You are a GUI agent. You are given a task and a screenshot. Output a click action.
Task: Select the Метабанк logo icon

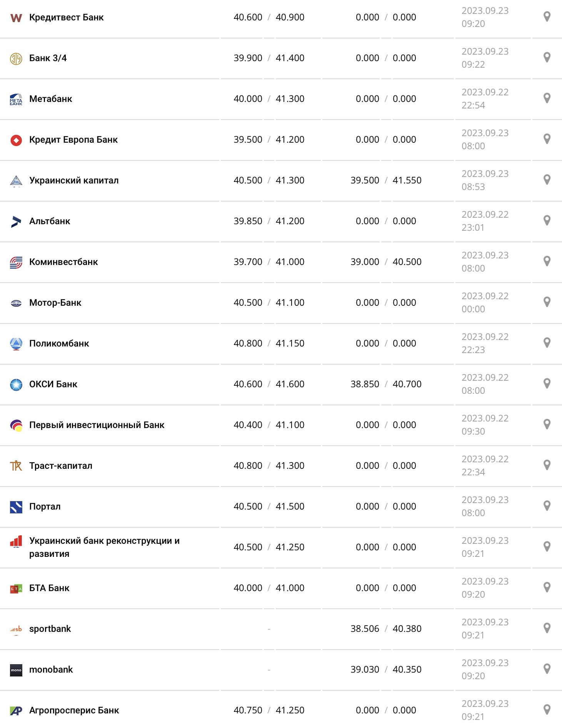(x=15, y=98)
